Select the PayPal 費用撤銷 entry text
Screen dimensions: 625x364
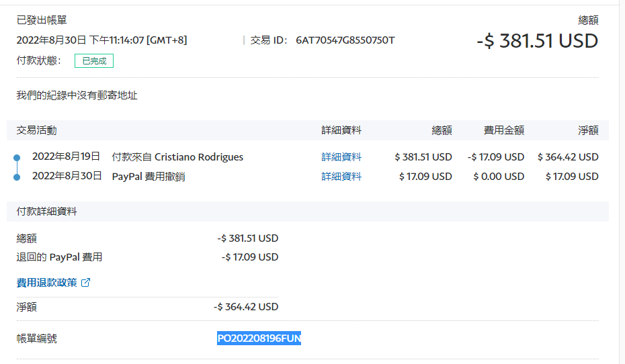point(148,177)
